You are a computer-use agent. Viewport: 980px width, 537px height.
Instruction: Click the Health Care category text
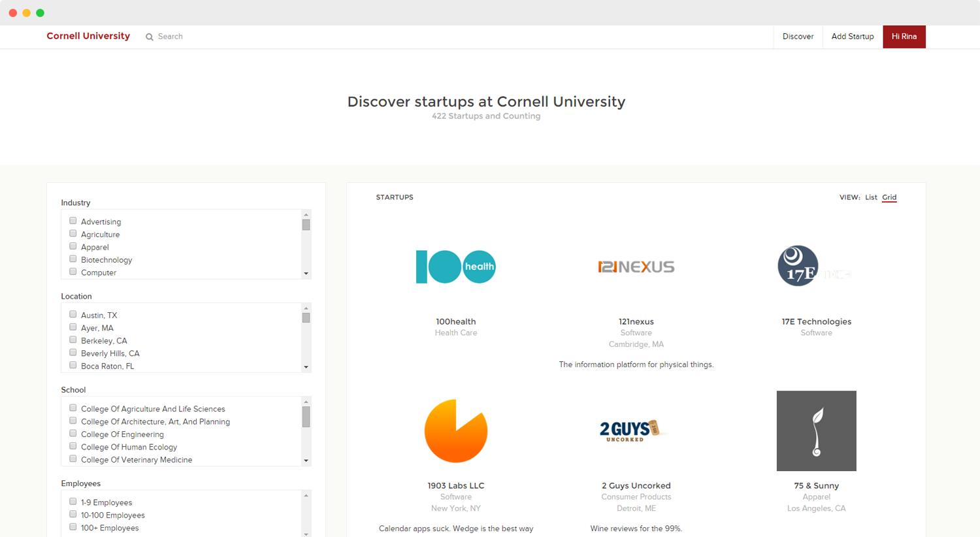pos(456,333)
